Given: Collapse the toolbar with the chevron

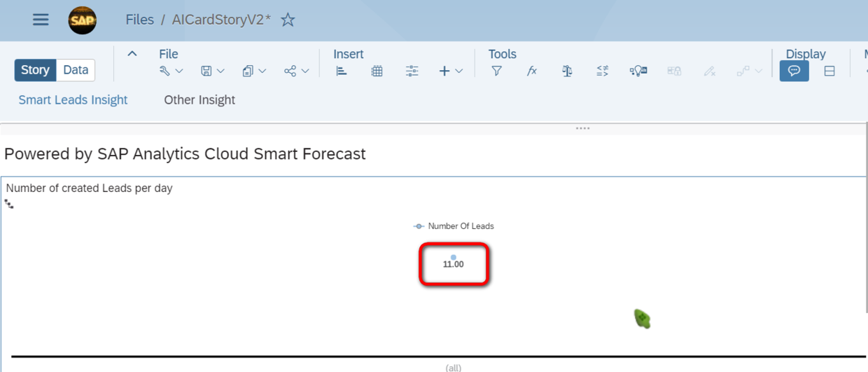Looking at the screenshot, I should [132, 54].
